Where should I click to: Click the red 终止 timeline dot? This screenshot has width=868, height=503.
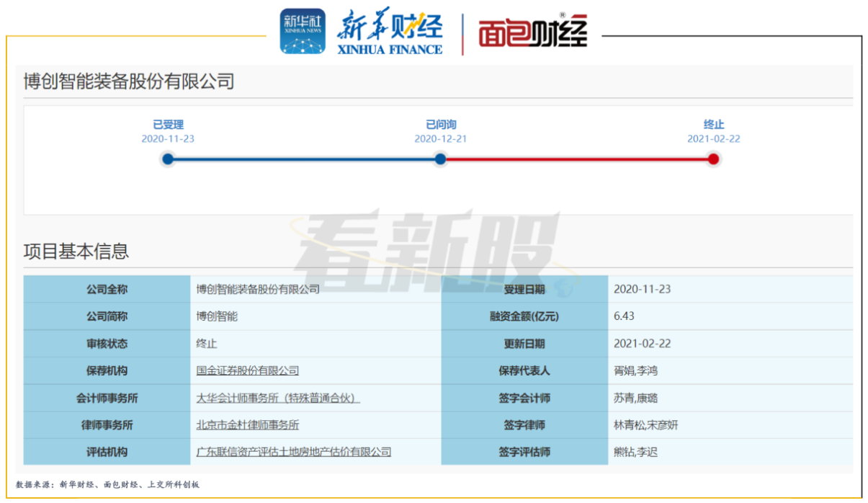[x=713, y=159]
